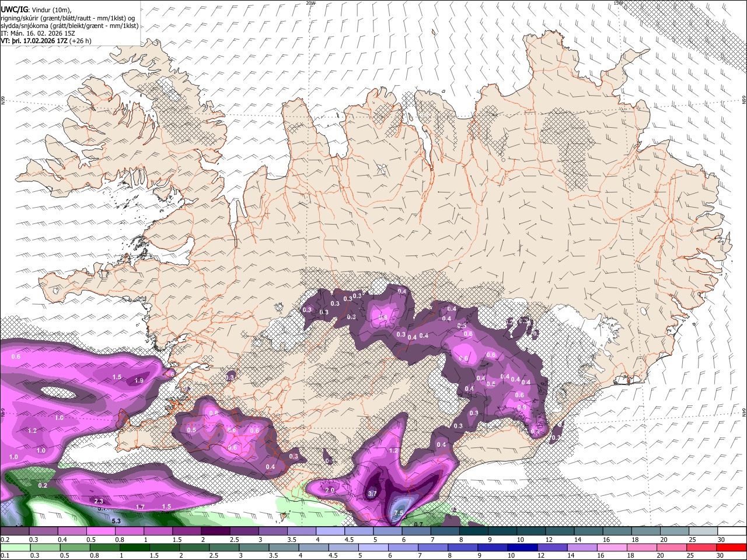The height and width of the screenshot is (560, 747).
Task: Click the "3.7" precipitation value on the map
Action: click(x=372, y=494)
